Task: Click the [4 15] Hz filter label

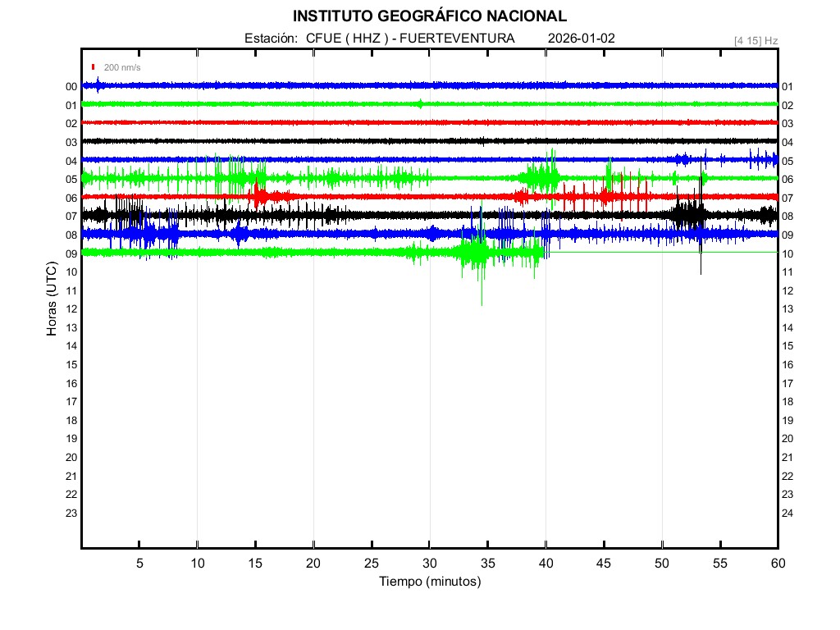Action: coord(756,40)
